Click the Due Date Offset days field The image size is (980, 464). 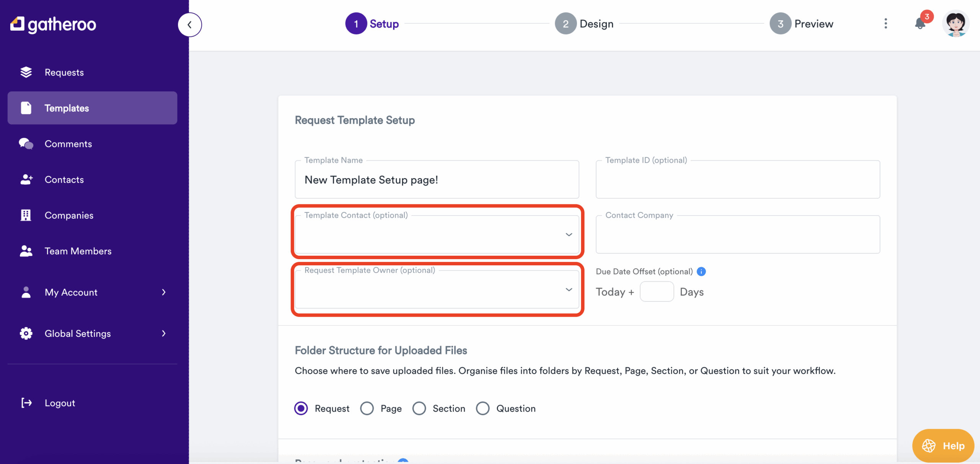pos(657,292)
